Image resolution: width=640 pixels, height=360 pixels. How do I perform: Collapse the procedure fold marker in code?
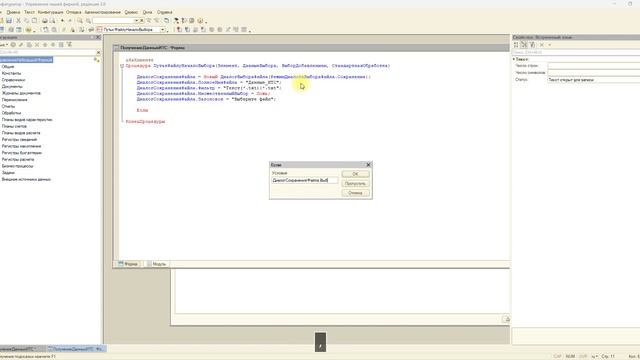(122, 66)
